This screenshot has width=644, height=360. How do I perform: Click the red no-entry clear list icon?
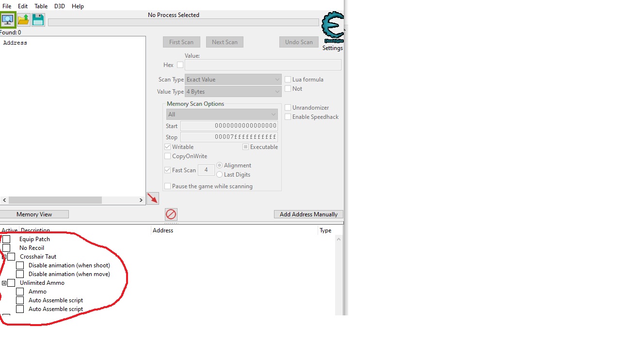171,214
